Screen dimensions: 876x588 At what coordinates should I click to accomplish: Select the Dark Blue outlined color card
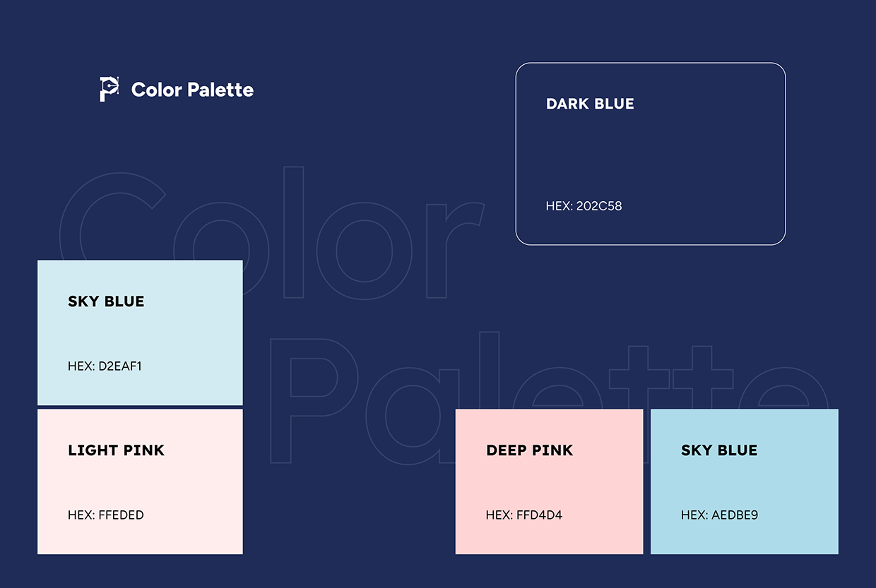click(x=650, y=154)
